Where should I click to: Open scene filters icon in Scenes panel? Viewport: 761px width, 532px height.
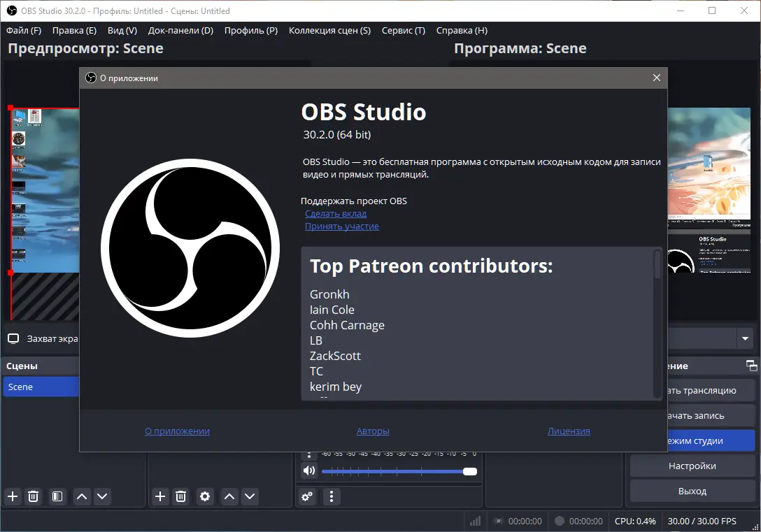tap(57, 496)
